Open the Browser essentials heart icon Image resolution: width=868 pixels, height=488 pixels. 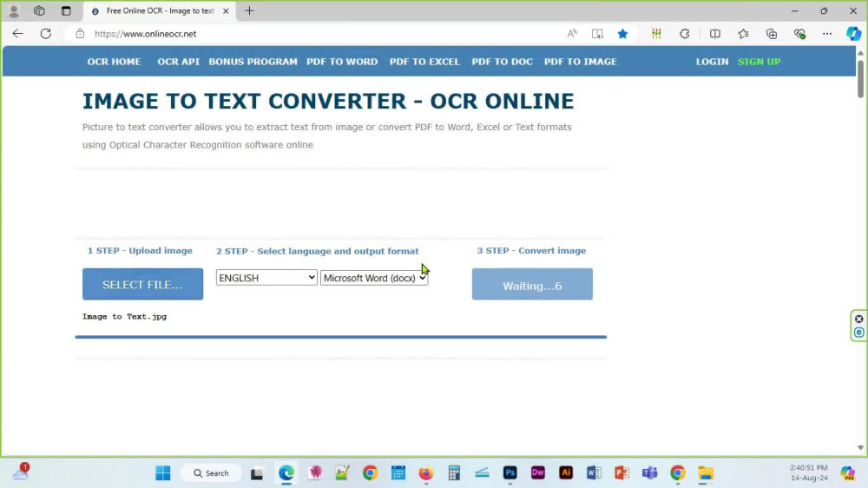(799, 34)
